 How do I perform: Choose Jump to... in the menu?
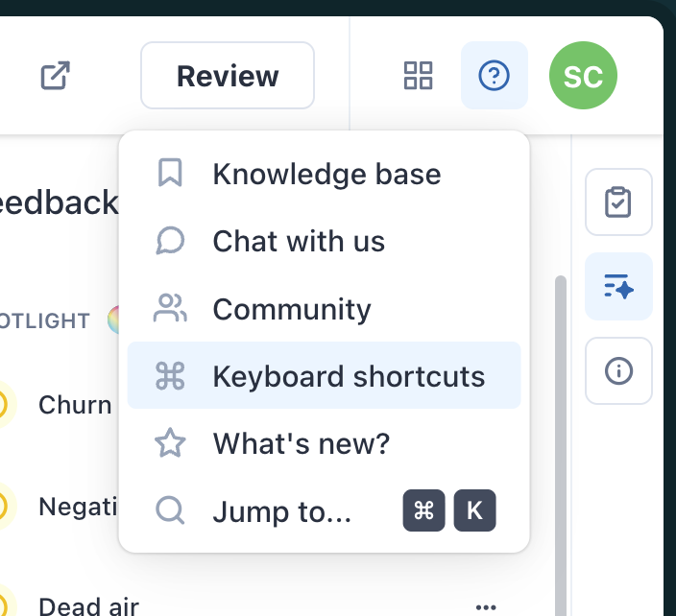point(282,511)
